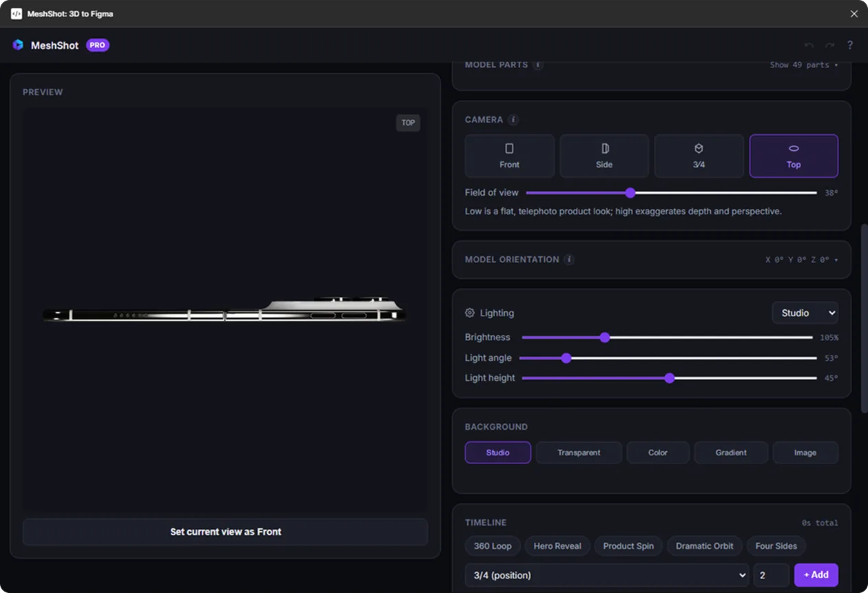
Task: Click the 53° light angle value
Action: click(x=831, y=358)
